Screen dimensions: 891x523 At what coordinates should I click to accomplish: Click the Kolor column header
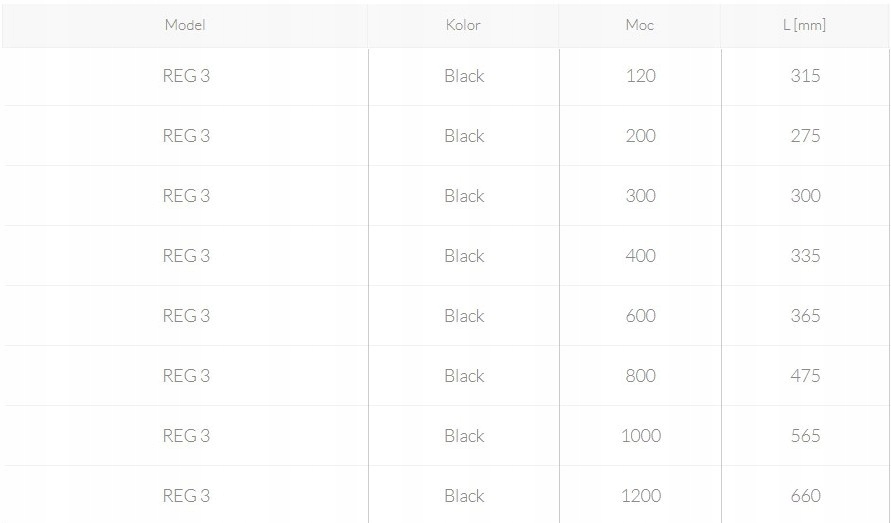[x=463, y=25]
